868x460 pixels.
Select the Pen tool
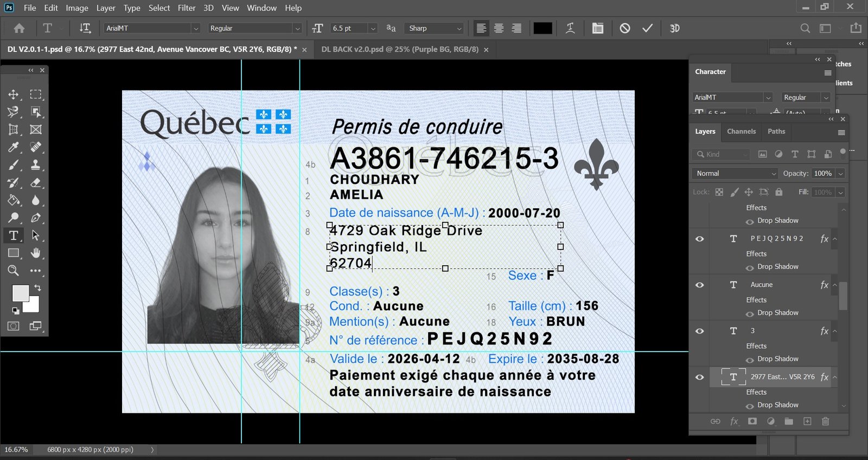[x=36, y=218]
